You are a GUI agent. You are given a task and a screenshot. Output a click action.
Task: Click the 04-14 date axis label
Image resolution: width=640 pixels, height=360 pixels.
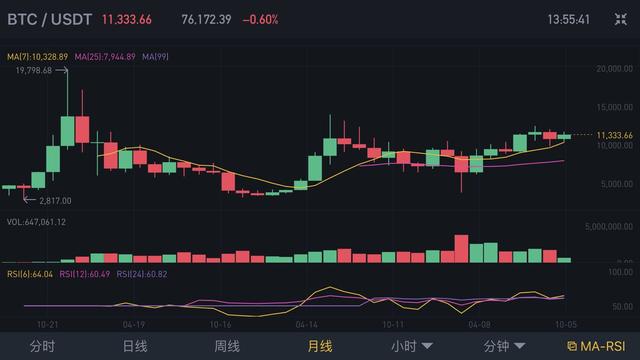point(307,325)
